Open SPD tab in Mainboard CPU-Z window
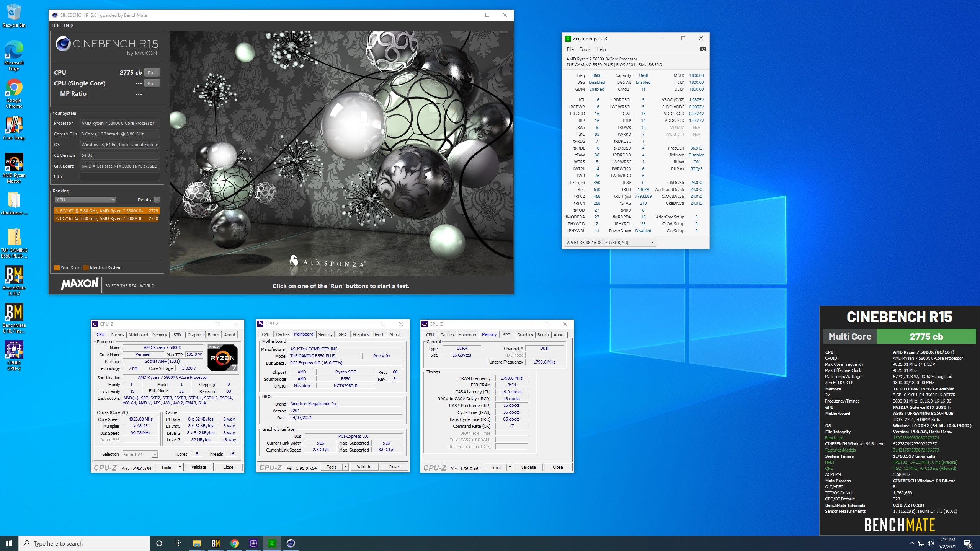 tap(343, 334)
